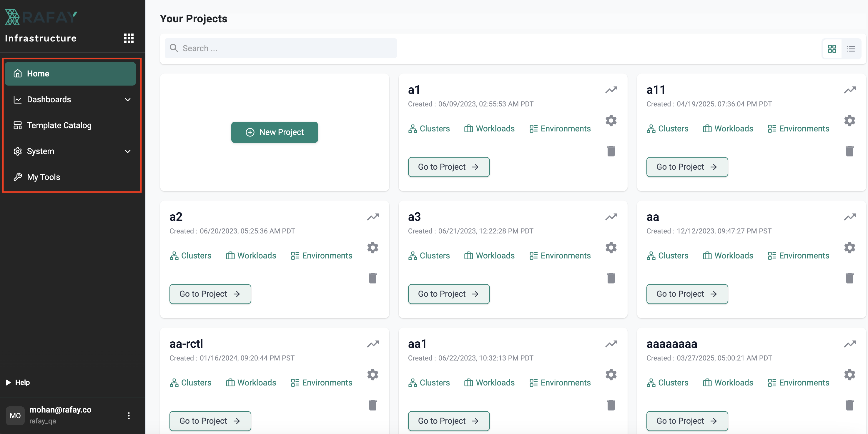Open Clusters link for project aa
This screenshot has width=868, height=434.
click(x=668, y=256)
